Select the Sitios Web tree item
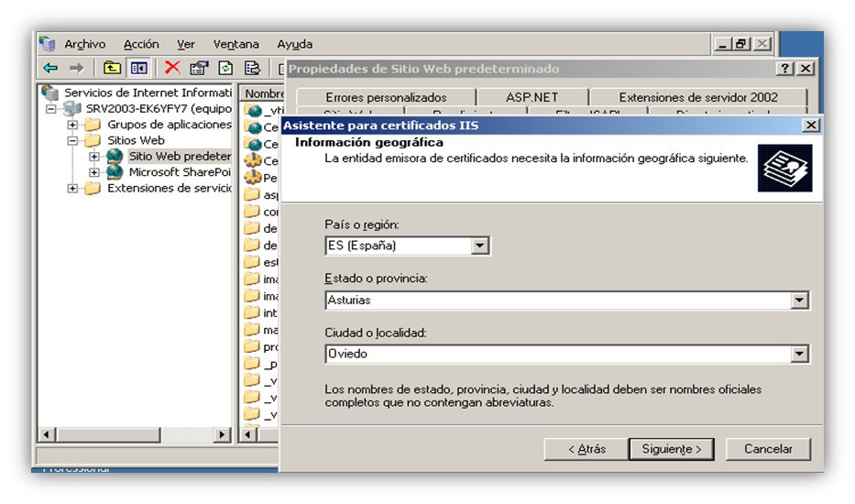Viewport: 855px width, 504px height. click(x=136, y=140)
